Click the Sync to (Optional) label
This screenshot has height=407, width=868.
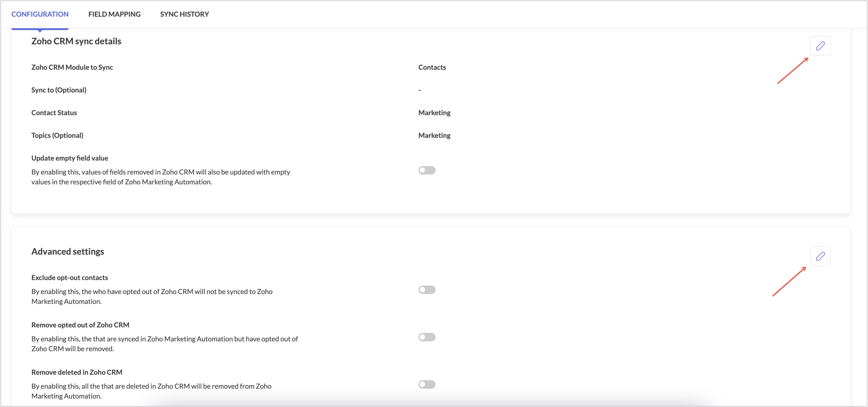(x=59, y=90)
